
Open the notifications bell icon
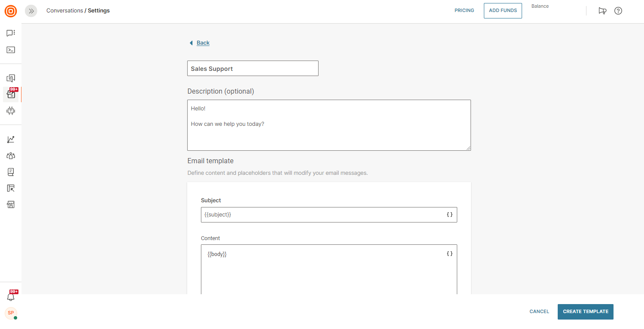pyautogui.click(x=11, y=297)
